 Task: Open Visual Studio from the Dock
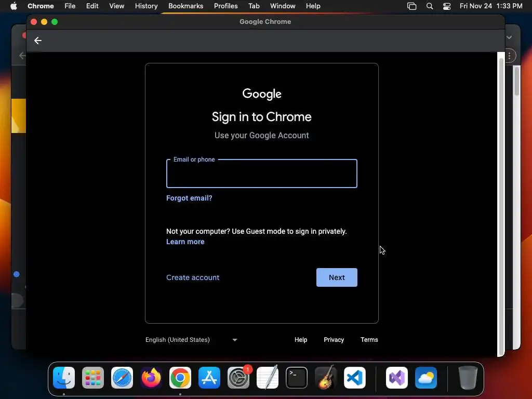point(397,378)
